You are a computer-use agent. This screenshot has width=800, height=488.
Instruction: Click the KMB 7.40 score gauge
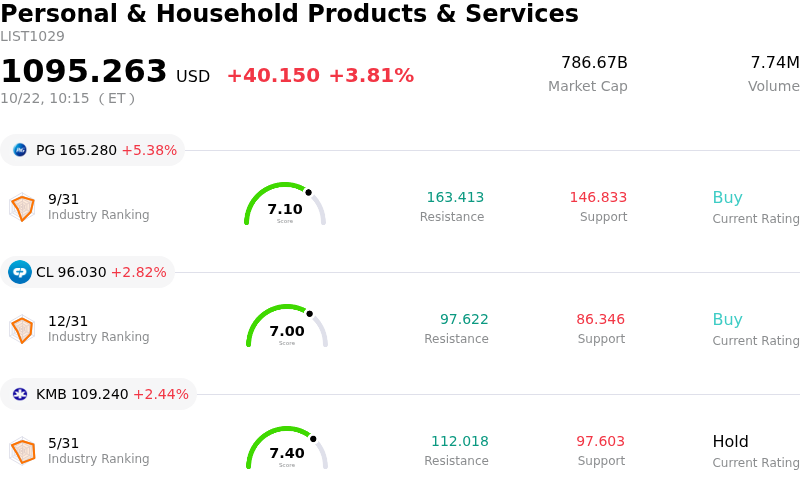287,448
